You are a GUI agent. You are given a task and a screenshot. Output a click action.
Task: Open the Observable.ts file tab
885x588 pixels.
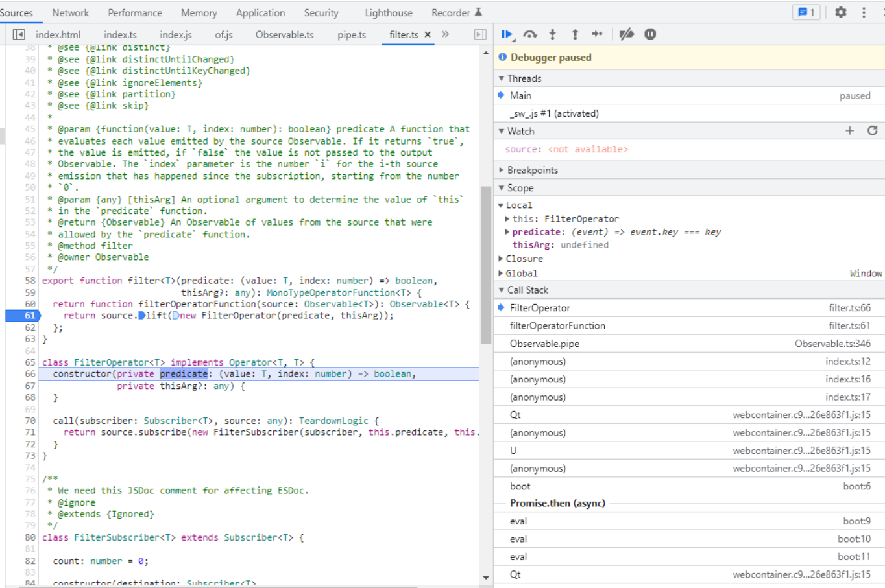point(284,35)
